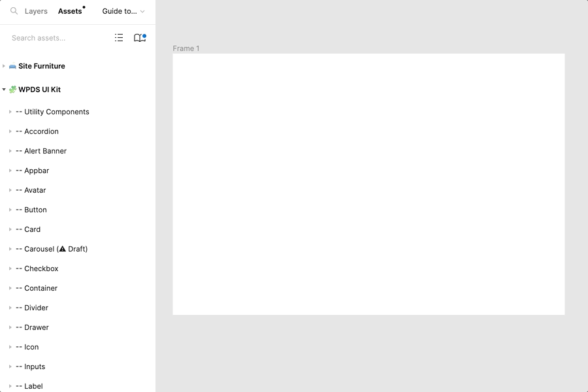Viewport: 588px width, 392px height.
Task: Toggle the assets list view icon
Action: click(119, 38)
